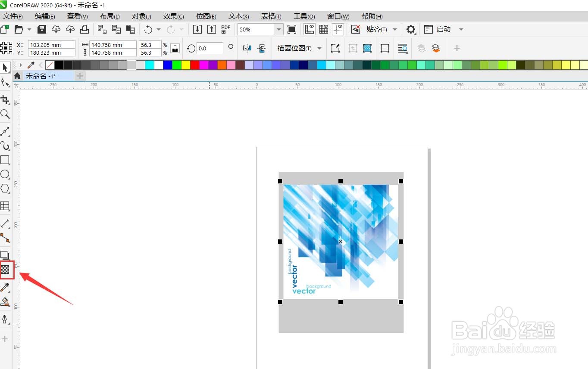Expand the color palette flyout arrow
Viewport: 588px width, 369px height.
tap(20, 65)
